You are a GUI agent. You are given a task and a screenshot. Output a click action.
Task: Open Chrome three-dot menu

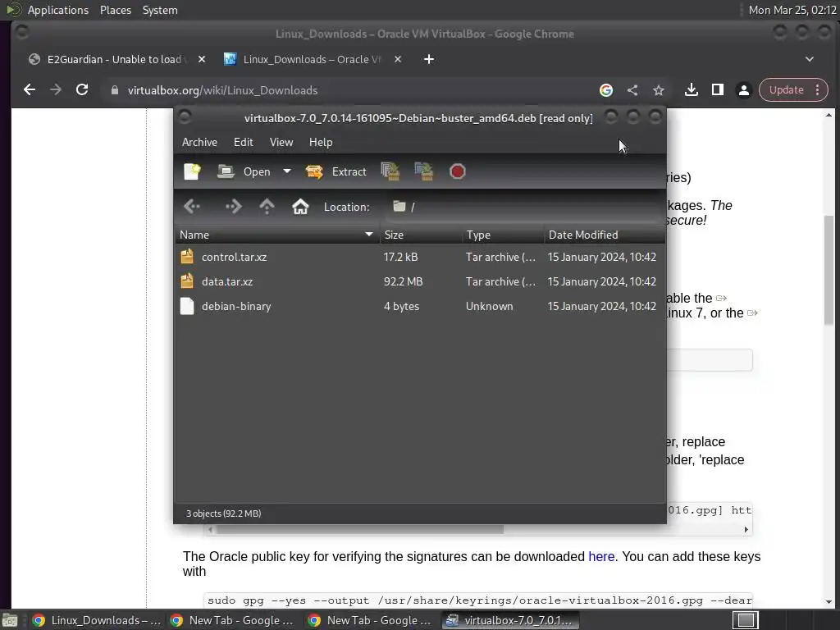818,90
